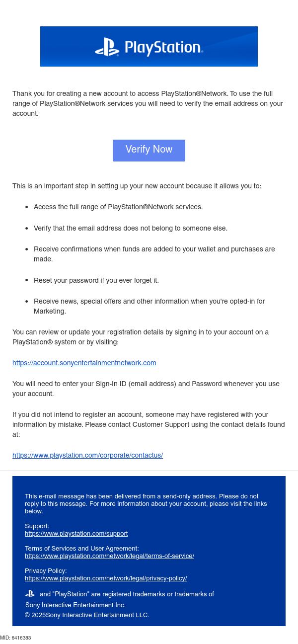Click the send-only address notice in footer
This screenshot has width=298, height=644.
(x=146, y=503)
